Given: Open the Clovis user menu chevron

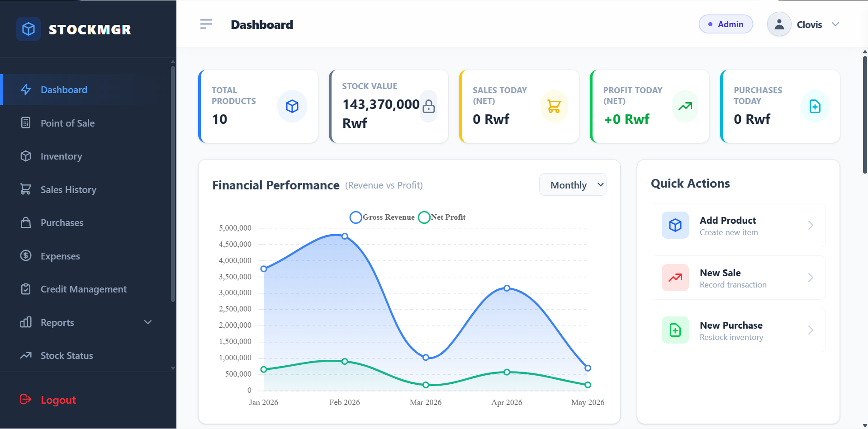Looking at the screenshot, I should point(835,24).
